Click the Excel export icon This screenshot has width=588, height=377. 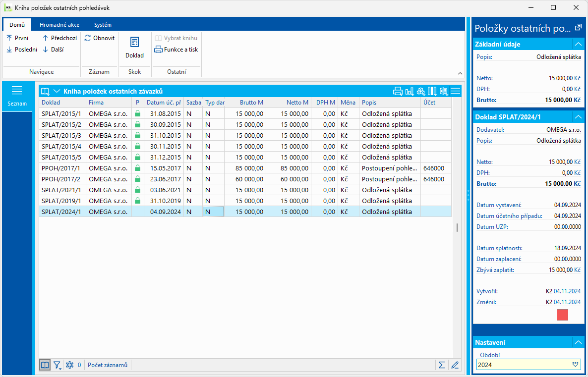444,91
